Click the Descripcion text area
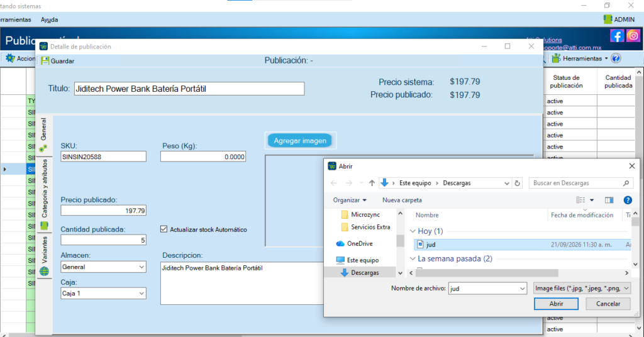The image size is (644, 337). click(x=242, y=283)
